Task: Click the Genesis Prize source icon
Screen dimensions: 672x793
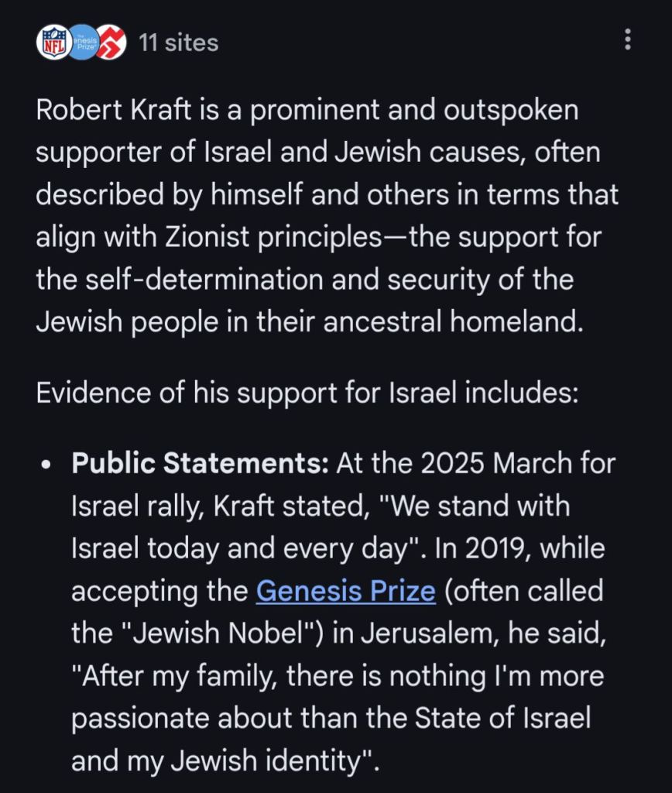Action: point(82,42)
